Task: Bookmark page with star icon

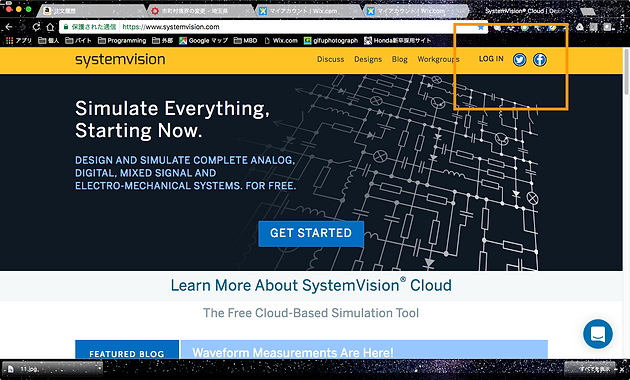Action: tap(481, 27)
